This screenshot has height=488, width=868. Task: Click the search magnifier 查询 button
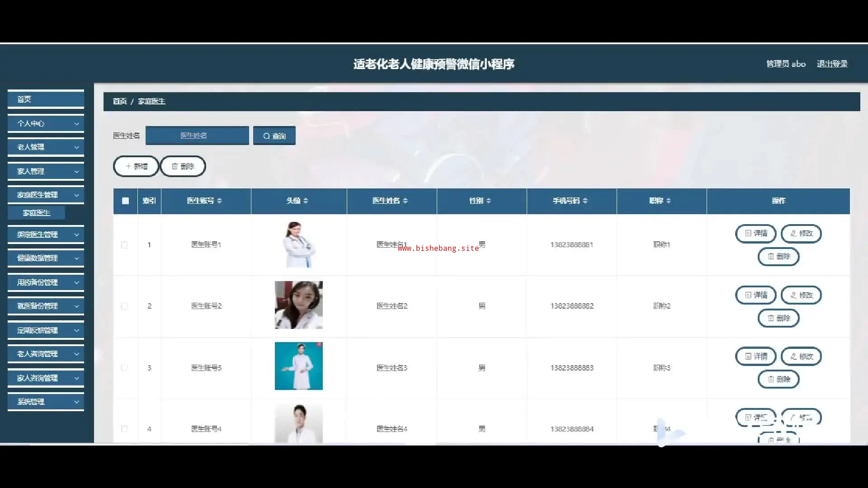click(274, 136)
